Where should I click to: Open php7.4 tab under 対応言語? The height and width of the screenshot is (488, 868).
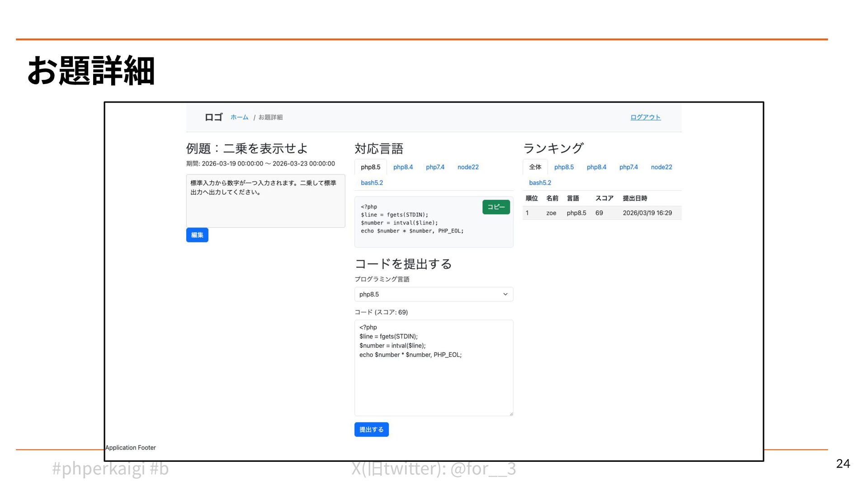coord(435,167)
